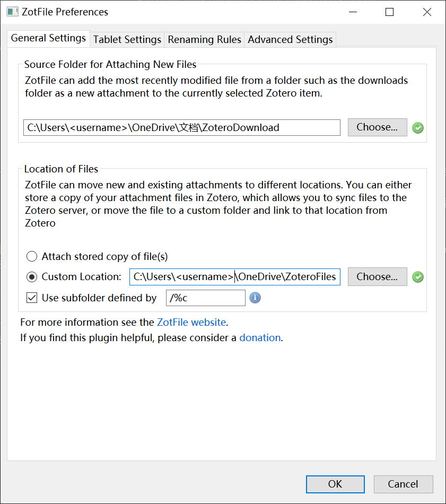
Task: Open the ZotFile website link
Action: [191, 322]
